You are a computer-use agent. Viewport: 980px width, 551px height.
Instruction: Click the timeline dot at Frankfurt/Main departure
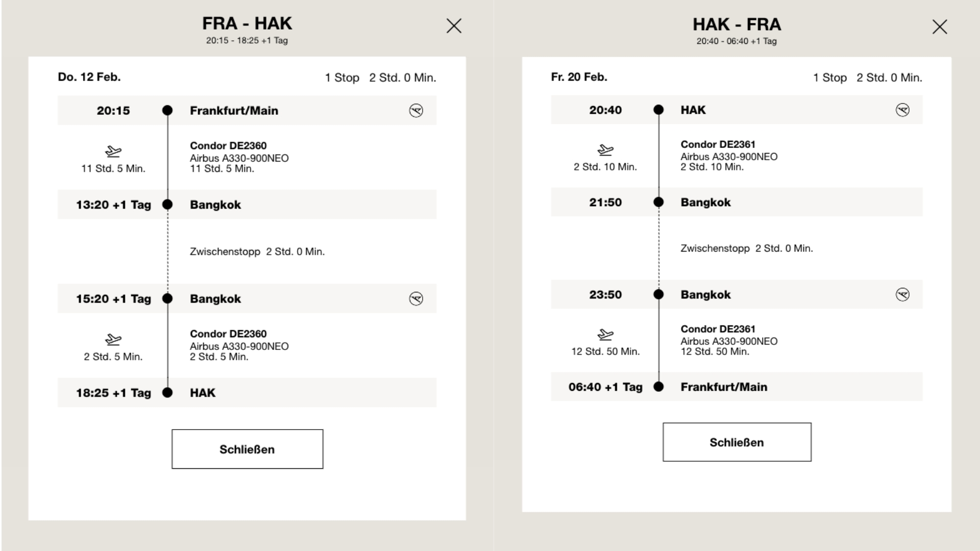pos(167,110)
